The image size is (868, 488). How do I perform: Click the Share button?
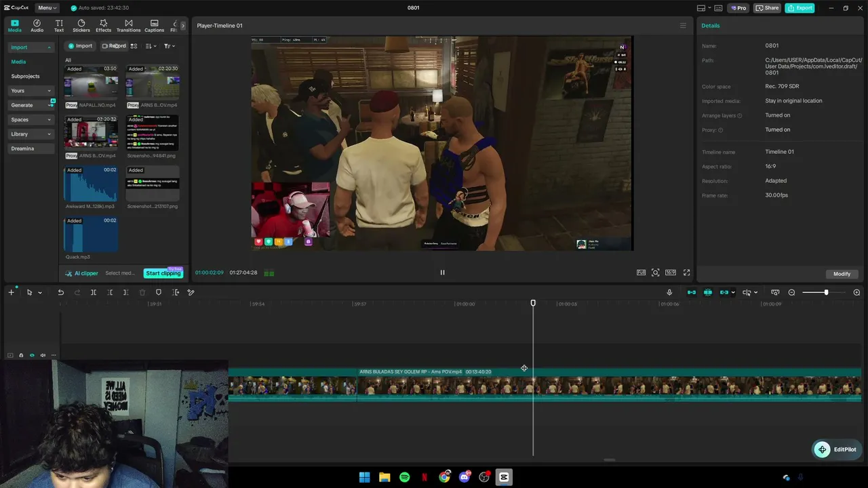(767, 8)
